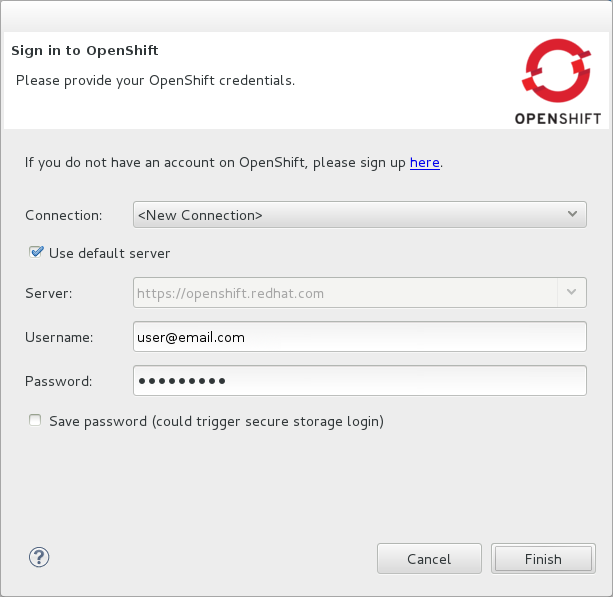Enable the Save password checkbox
Image resolution: width=613 pixels, height=597 pixels.
point(36,421)
